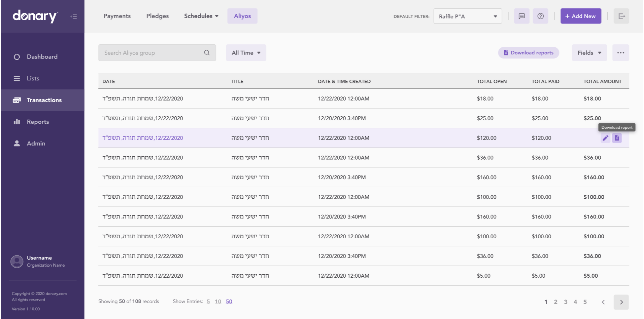Focus the Search Aliyos group field
Image resolution: width=644 pixels, height=319 pixels.
pyautogui.click(x=157, y=53)
